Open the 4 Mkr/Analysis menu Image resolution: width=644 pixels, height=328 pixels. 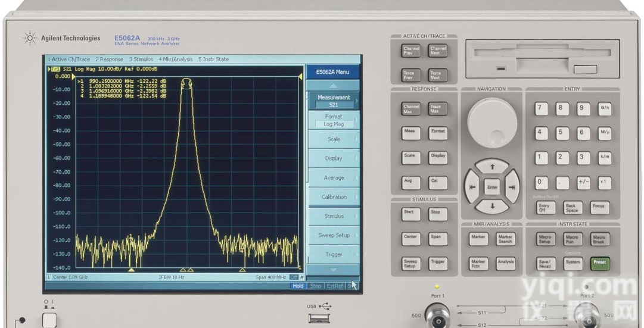[x=175, y=60]
